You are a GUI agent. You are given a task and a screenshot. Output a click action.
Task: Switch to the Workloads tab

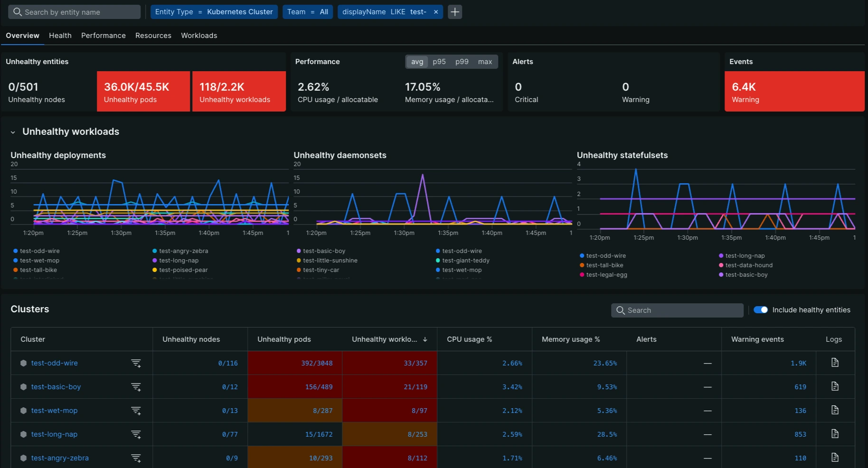pyautogui.click(x=198, y=36)
